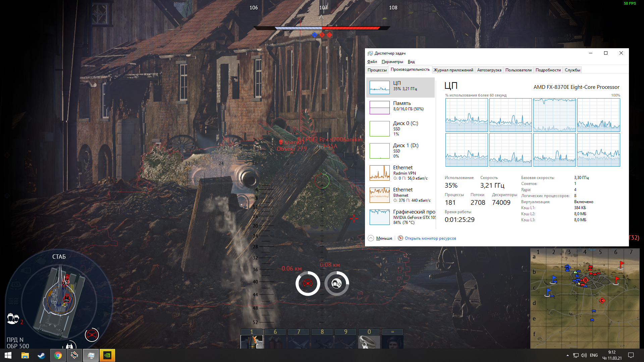
Task: Select action bar slot 9
Action: click(346, 339)
